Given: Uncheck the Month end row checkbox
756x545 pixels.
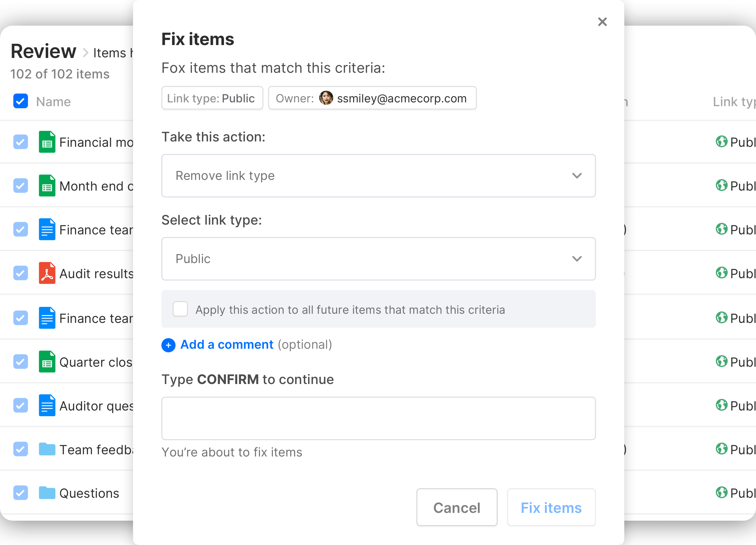Looking at the screenshot, I should 21,186.
